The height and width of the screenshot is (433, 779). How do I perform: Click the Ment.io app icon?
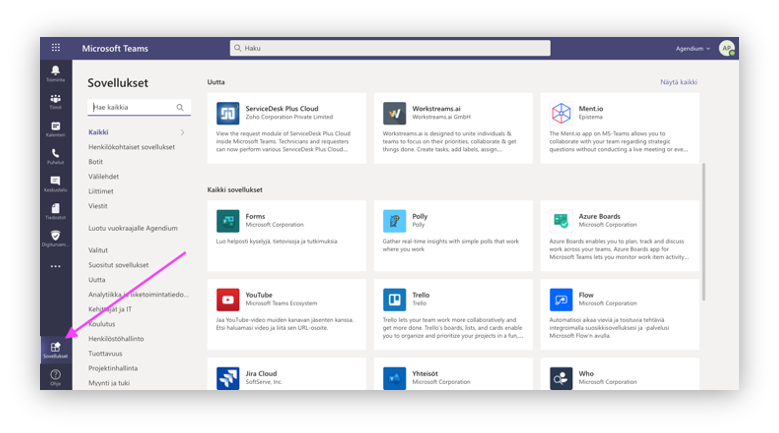point(561,113)
